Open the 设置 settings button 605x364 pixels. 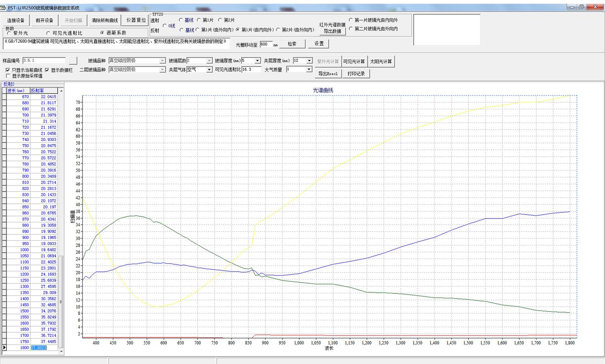319,44
